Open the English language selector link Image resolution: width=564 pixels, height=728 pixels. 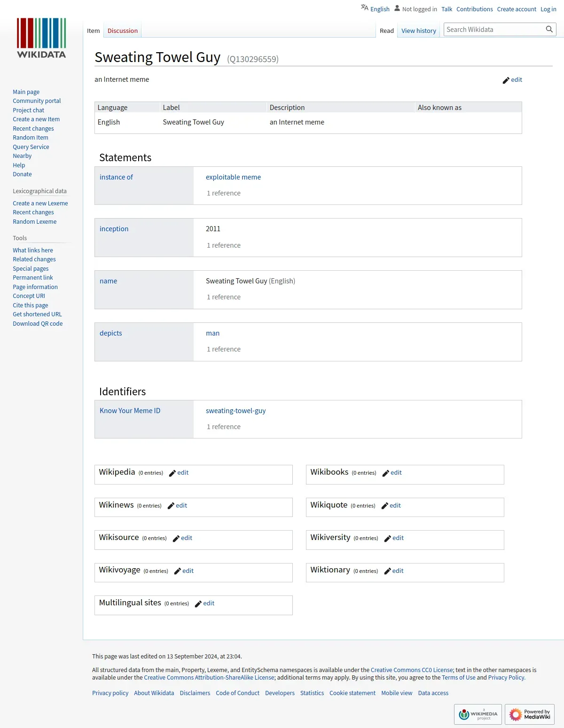[380, 9]
